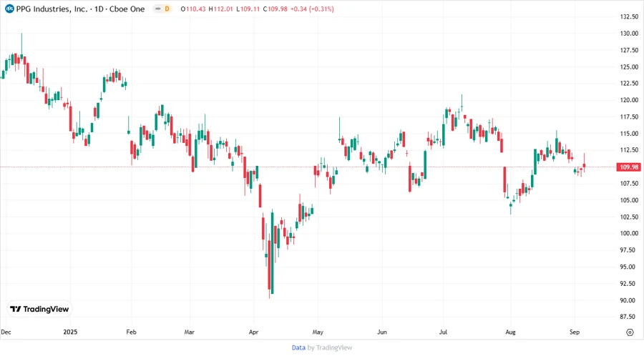This screenshot has height=356, width=644.
Task: Open chart settings gear icon
Action: [630, 332]
